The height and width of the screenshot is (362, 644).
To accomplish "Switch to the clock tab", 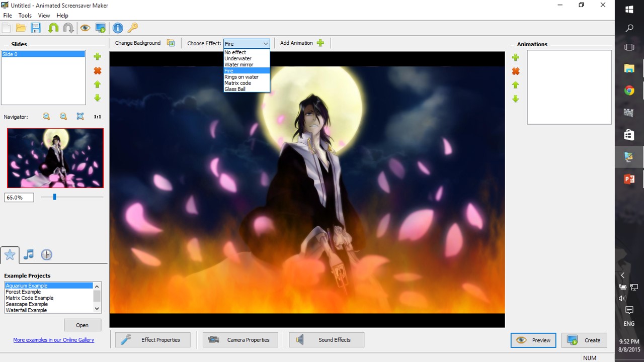I will click(46, 254).
